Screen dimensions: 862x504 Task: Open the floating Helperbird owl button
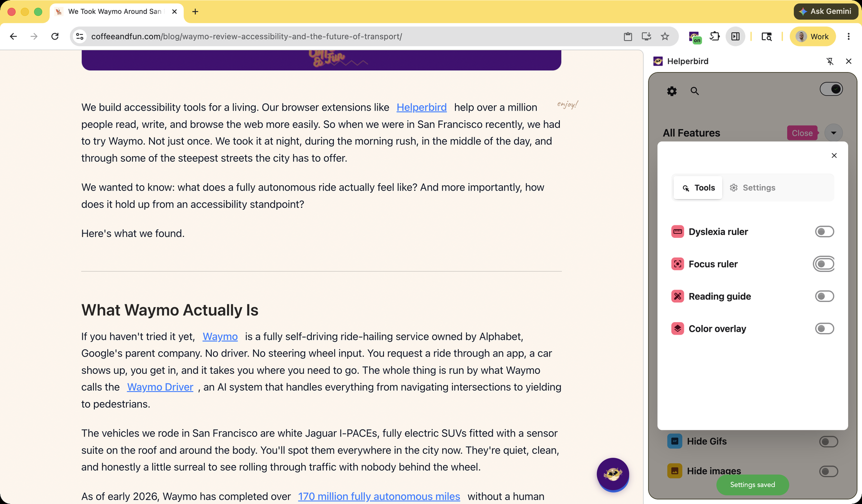click(x=613, y=474)
